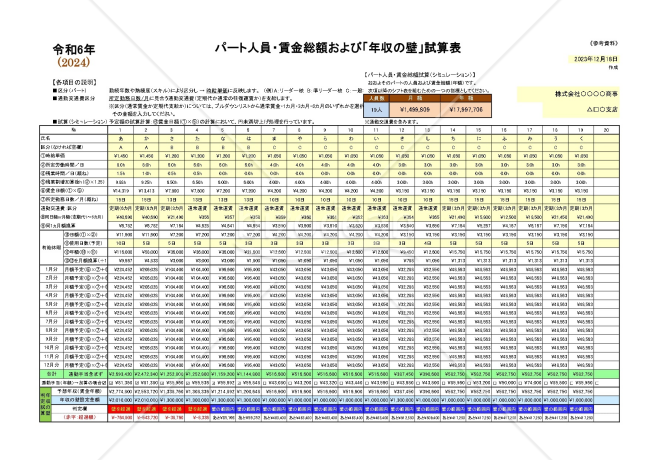Select name cell わ in column 10
The width and height of the screenshot is (650, 460).
(x=351, y=139)
